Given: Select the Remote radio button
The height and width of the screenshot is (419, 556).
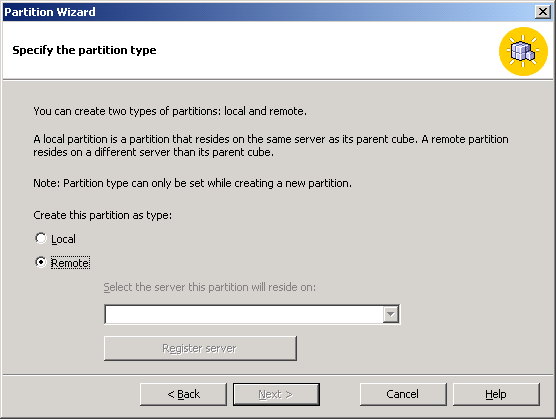Looking at the screenshot, I should (x=41, y=262).
